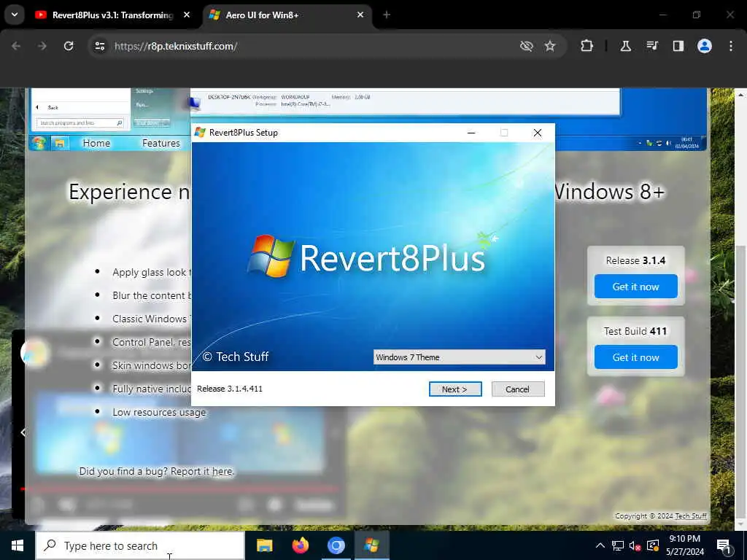This screenshot has width=747, height=560.
Task: Open File Explorer from the taskbar
Action: (264, 545)
